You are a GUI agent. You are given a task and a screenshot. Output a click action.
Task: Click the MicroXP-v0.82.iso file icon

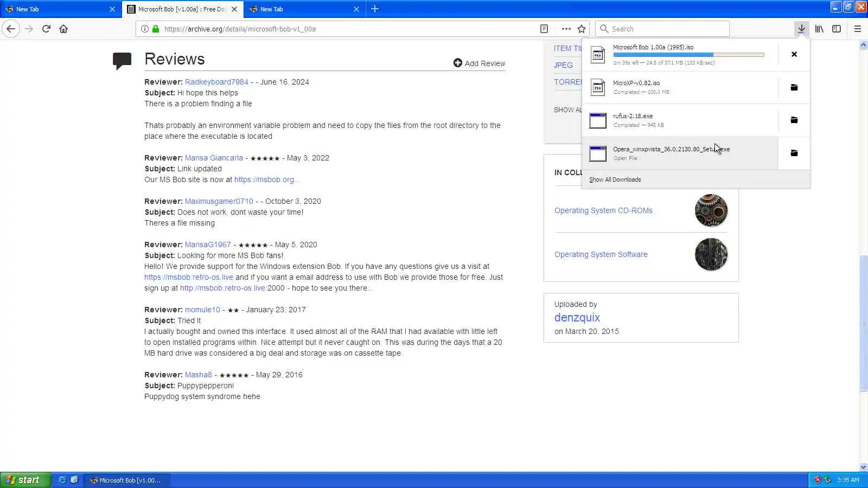click(598, 87)
